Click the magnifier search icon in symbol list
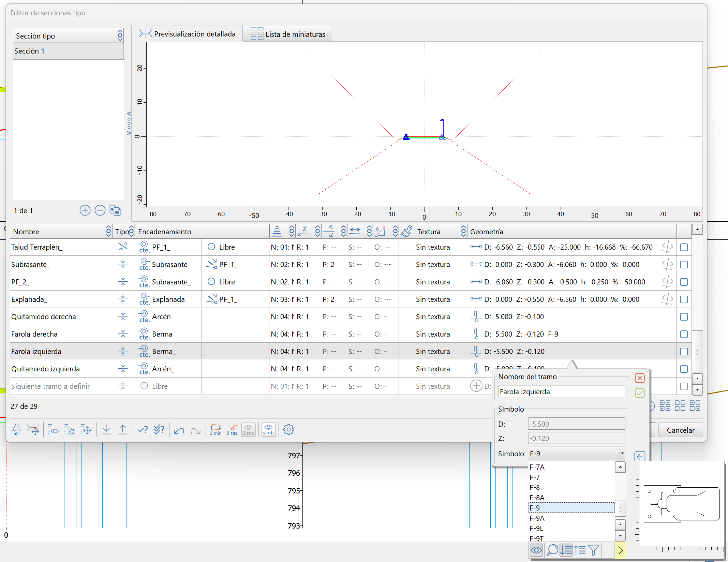The height and width of the screenshot is (562, 728). [552, 550]
